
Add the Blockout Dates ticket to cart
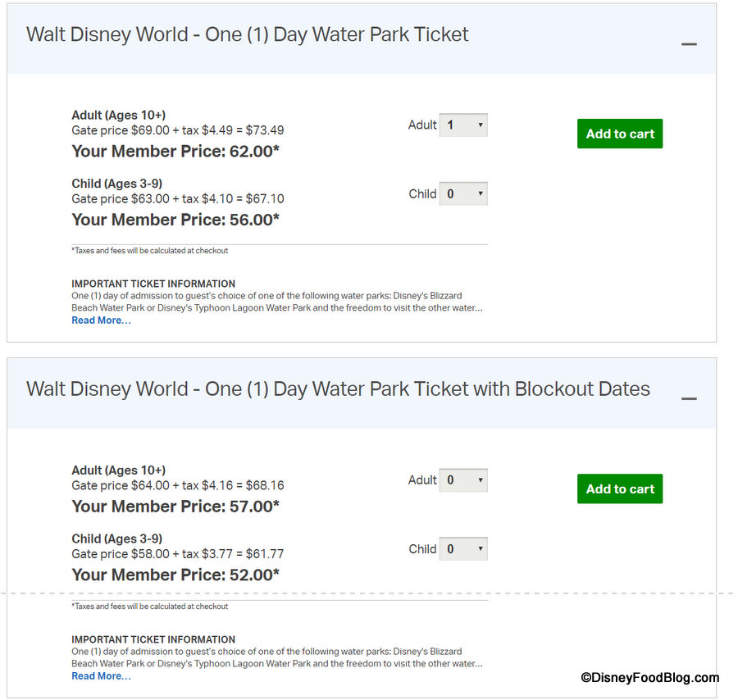coord(620,489)
